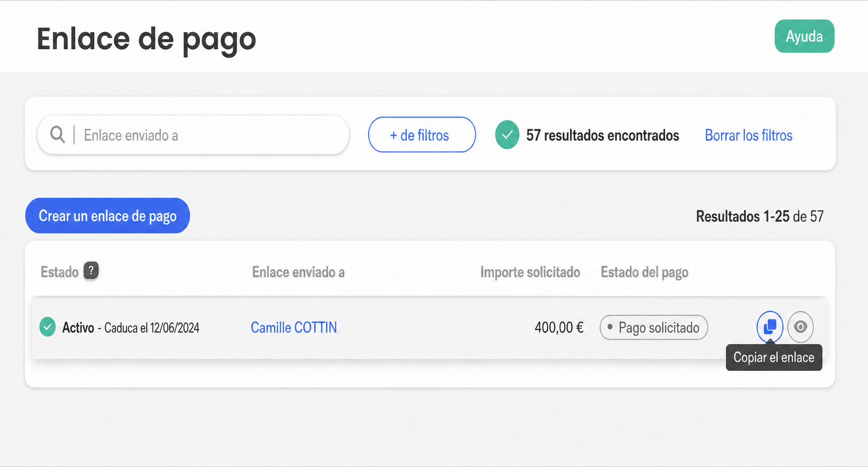Clear filters via Borrar los filtros
The width and height of the screenshot is (868, 467).
748,136
